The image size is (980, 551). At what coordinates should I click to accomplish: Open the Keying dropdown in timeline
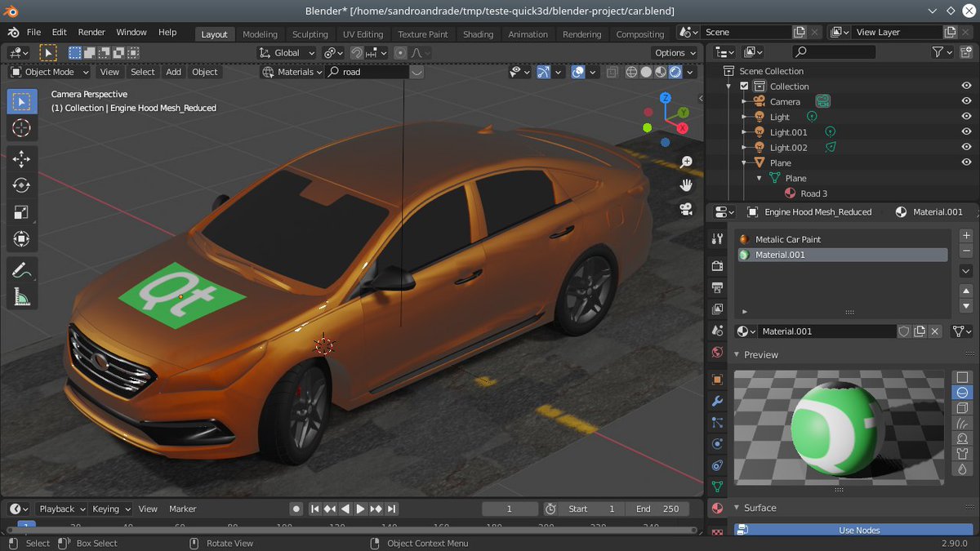pos(110,509)
